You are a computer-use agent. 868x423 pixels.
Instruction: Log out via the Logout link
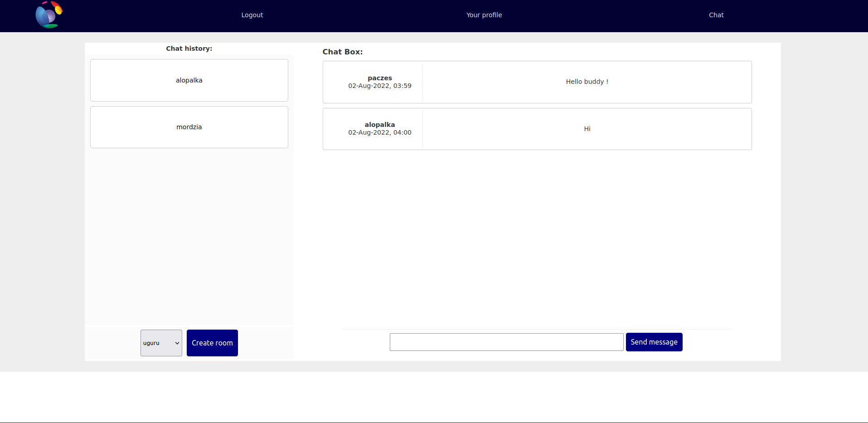pos(252,15)
